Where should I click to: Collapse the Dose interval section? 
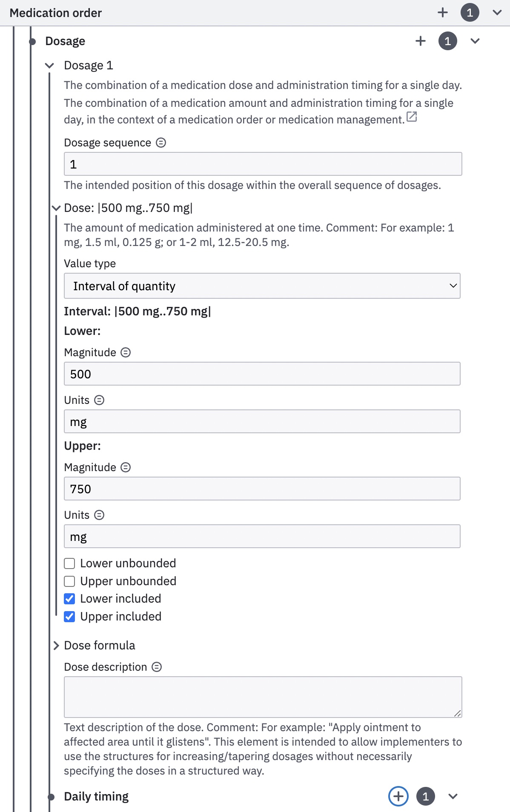click(56, 208)
